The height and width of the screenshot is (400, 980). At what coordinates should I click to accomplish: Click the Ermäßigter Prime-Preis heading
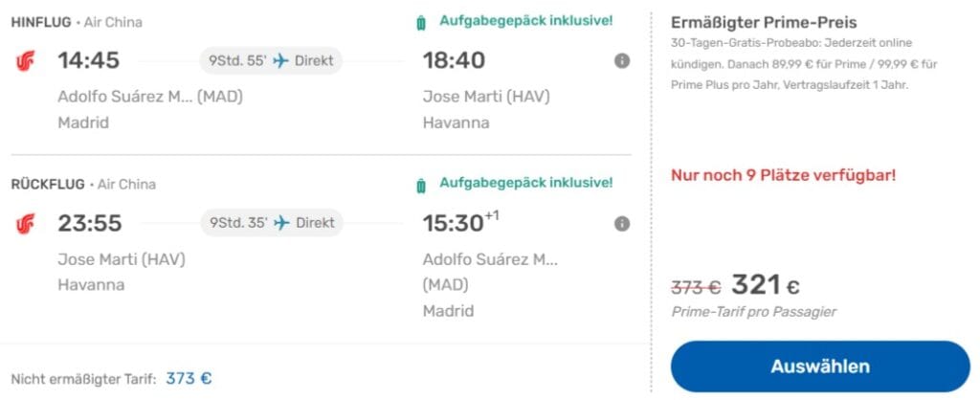750,22
